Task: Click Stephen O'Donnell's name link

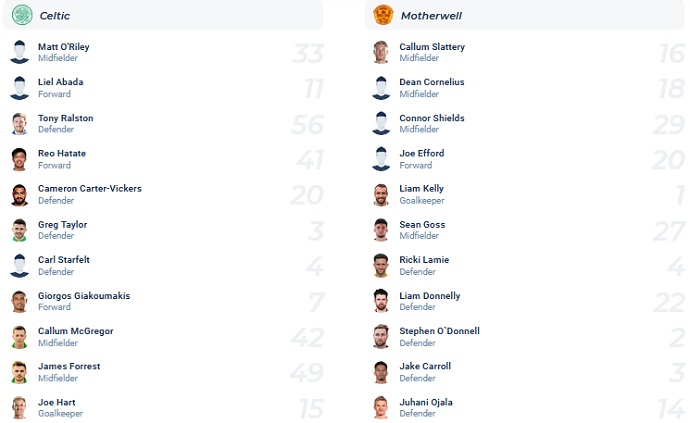Action: pos(439,331)
